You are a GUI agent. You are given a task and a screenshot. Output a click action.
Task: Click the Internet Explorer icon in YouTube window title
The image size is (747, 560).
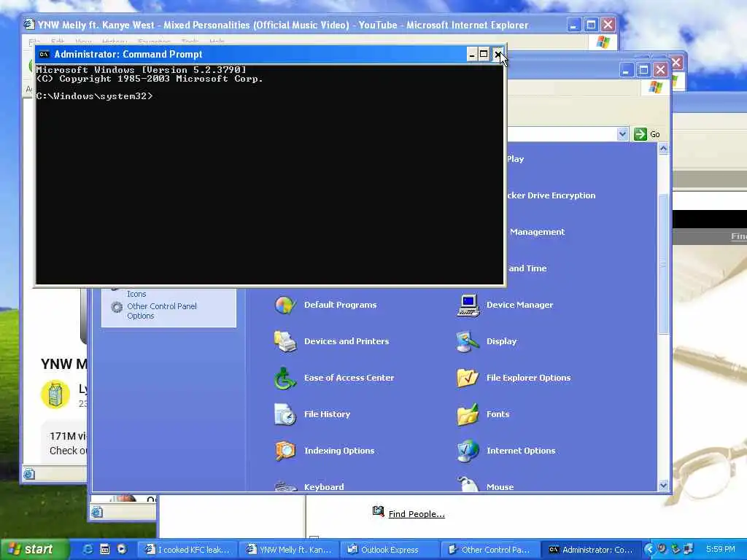tap(29, 24)
